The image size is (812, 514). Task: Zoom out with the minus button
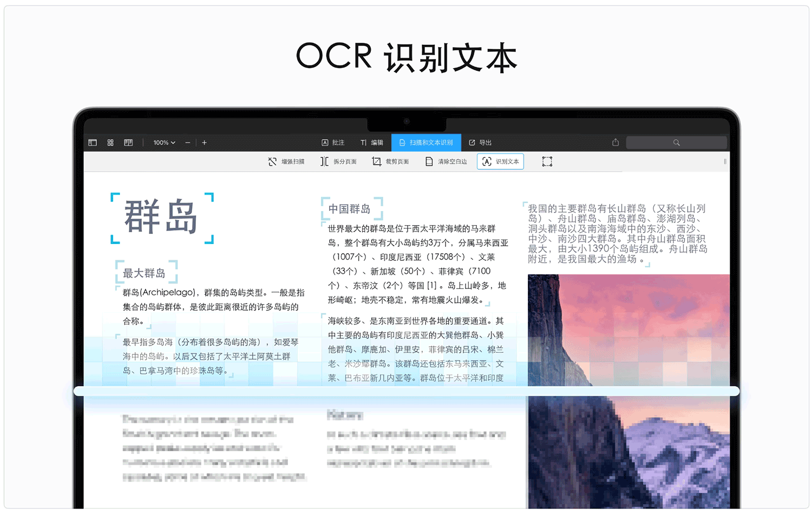188,143
